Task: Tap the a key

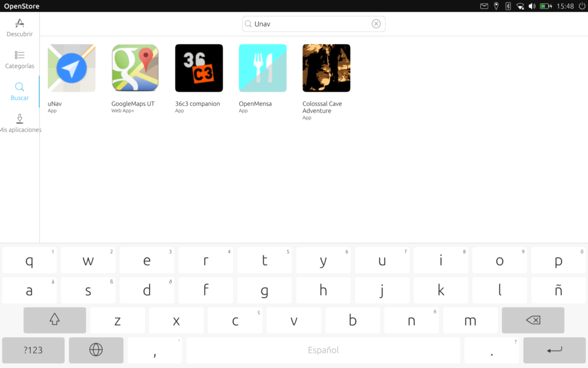Action: coord(29,290)
